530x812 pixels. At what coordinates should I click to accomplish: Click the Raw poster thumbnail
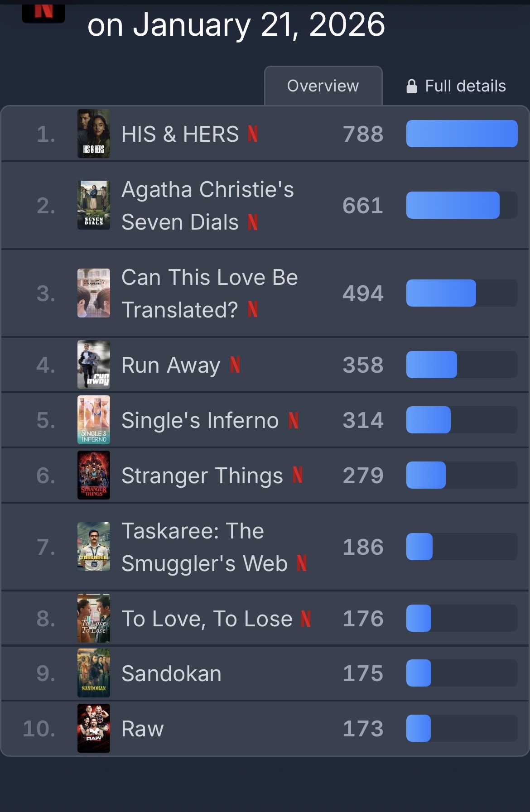(94, 728)
